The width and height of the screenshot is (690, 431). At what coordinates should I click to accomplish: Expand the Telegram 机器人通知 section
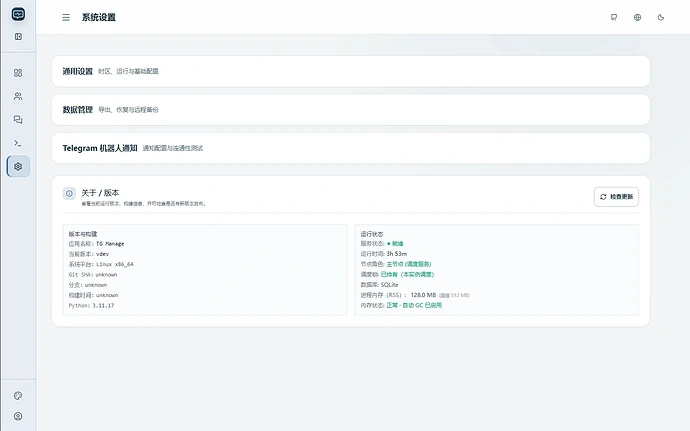pos(351,148)
